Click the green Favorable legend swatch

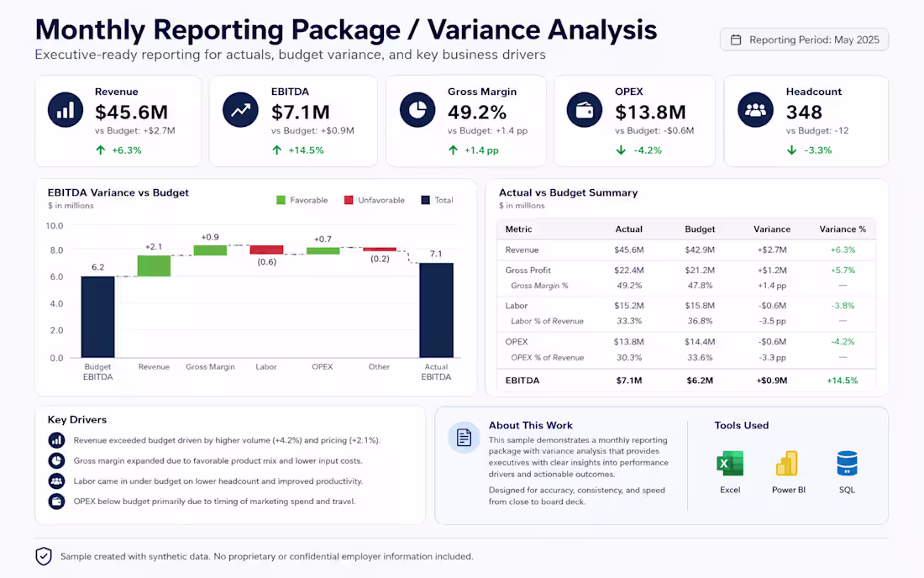281,200
